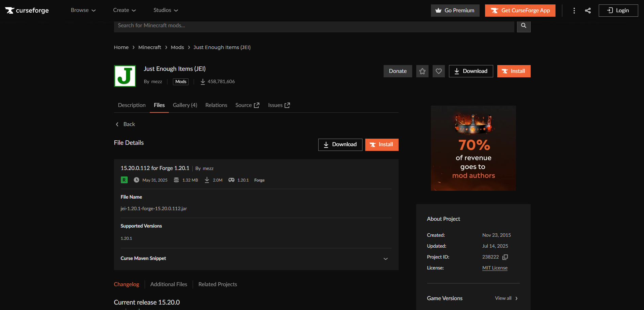
Task: Click the Just Enough Items (JEI) breadcrumb
Action: [222, 47]
